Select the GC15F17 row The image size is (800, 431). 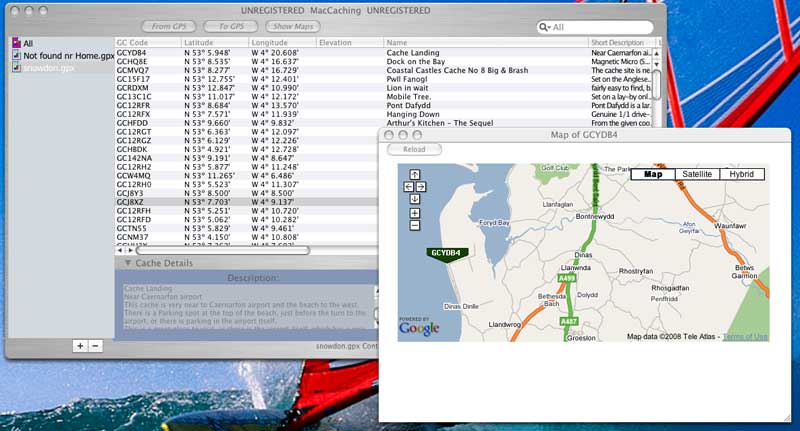click(383, 79)
